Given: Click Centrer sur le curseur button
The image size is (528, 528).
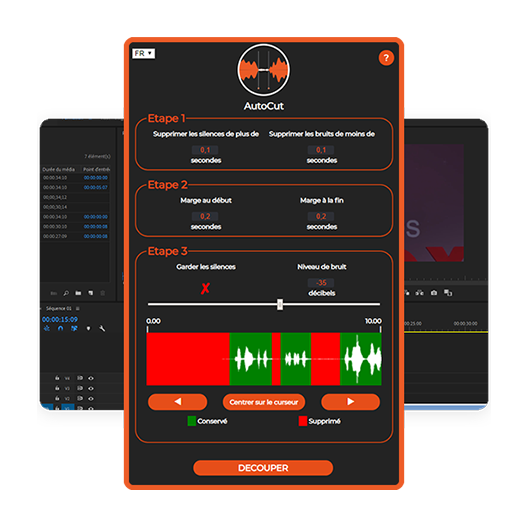Looking at the screenshot, I should (264, 402).
